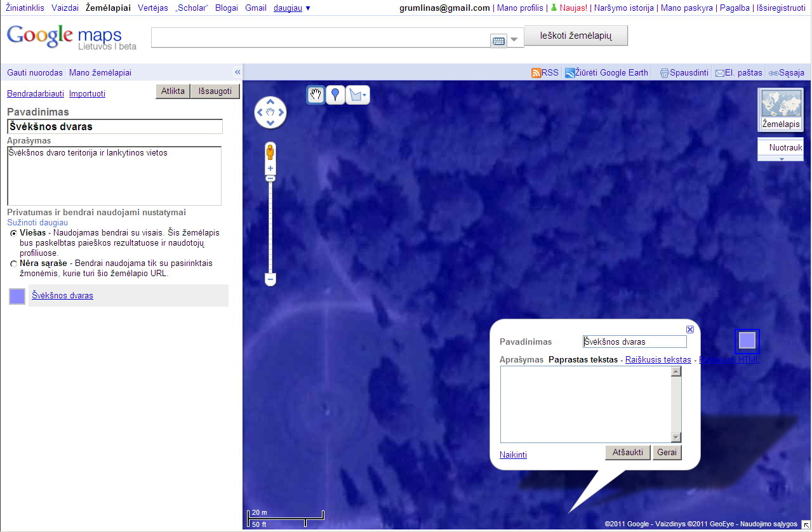Select the Nėra sąraše radio button

point(13,263)
